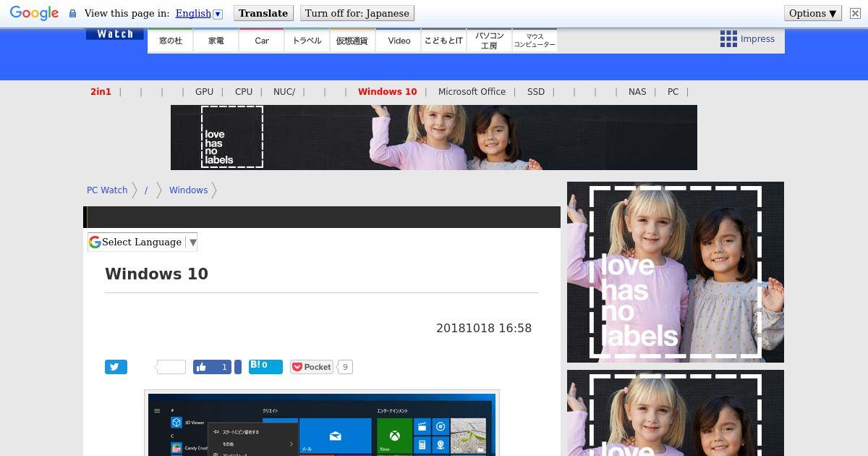This screenshot has height=456, width=868.
Task: Click the empty tweet count bubble
Action: [171, 367]
